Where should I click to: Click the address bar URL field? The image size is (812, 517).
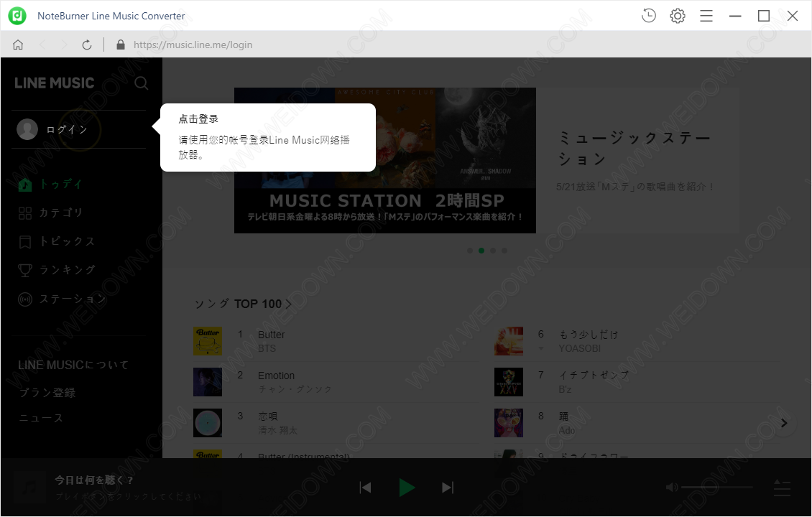tap(193, 45)
